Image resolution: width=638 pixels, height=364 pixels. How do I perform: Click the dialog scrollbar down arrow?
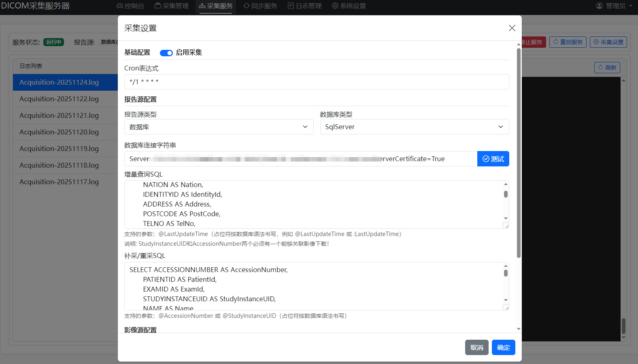click(x=519, y=329)
